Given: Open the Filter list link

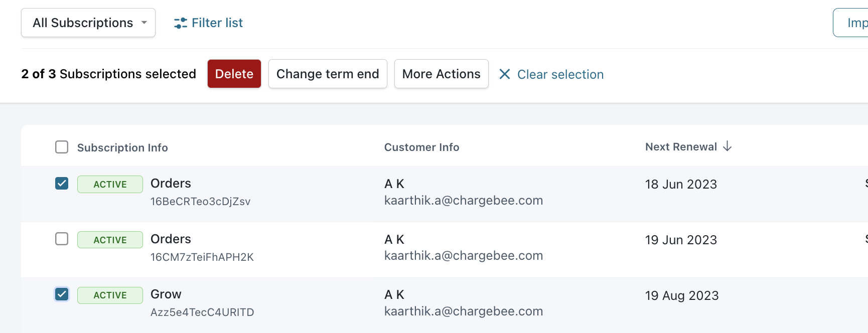Looking at the screenshot, I should [x=217, y=23].
